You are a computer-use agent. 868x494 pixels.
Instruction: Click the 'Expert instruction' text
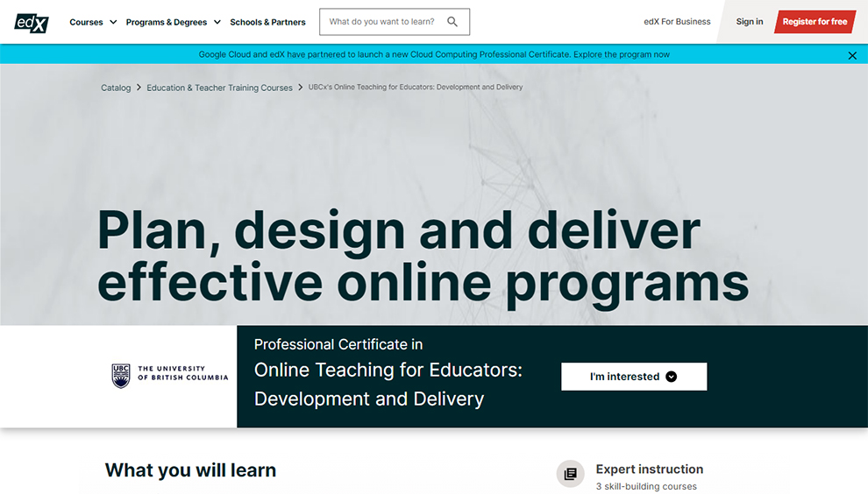click(x=650, y=469)
